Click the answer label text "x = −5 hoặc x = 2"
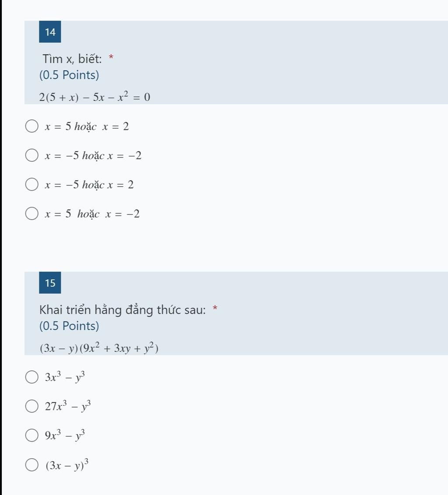The image size is (448, 495). click(x=89, y=185)
